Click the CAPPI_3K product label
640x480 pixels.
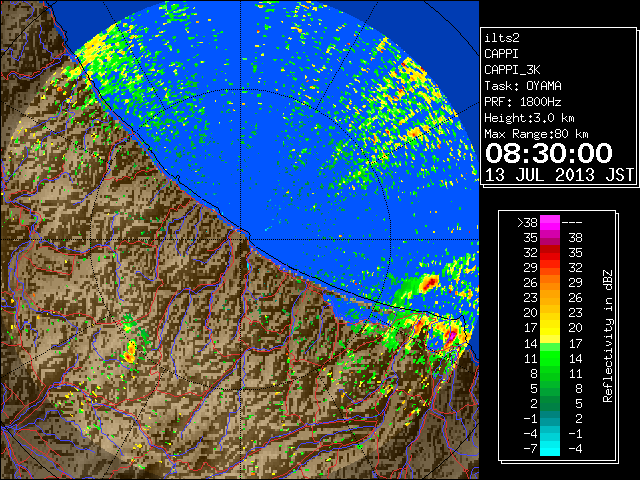click(512, 70)
